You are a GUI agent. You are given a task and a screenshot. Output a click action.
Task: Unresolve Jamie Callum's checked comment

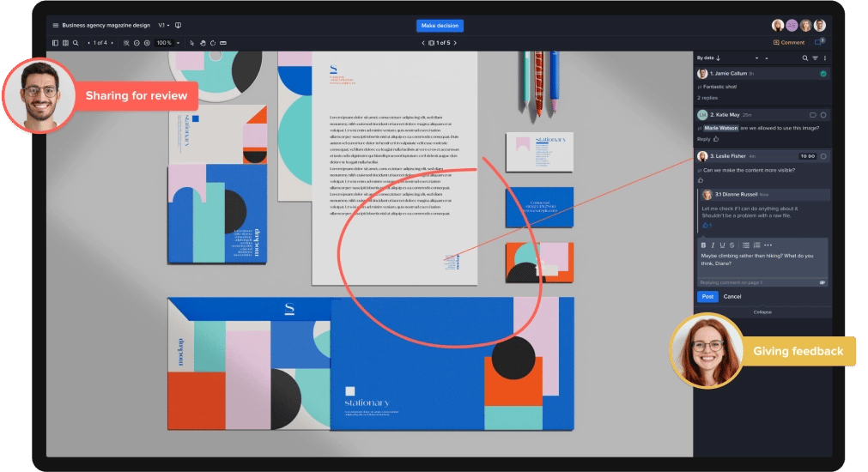(x=823, y=75)
